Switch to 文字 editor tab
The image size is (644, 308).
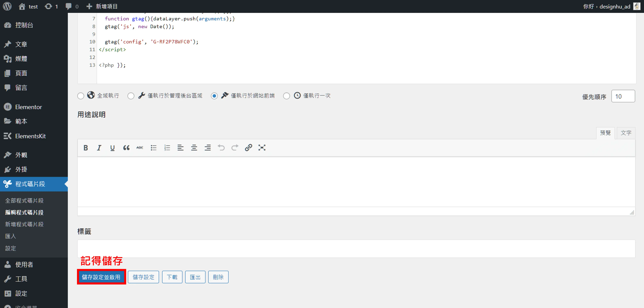point(626,133)
